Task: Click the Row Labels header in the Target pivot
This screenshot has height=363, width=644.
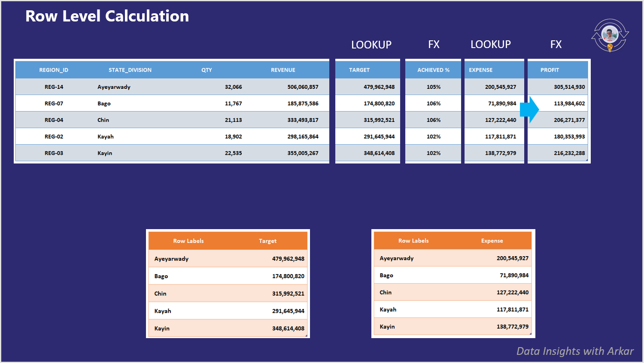Action: tap(189, 241)
